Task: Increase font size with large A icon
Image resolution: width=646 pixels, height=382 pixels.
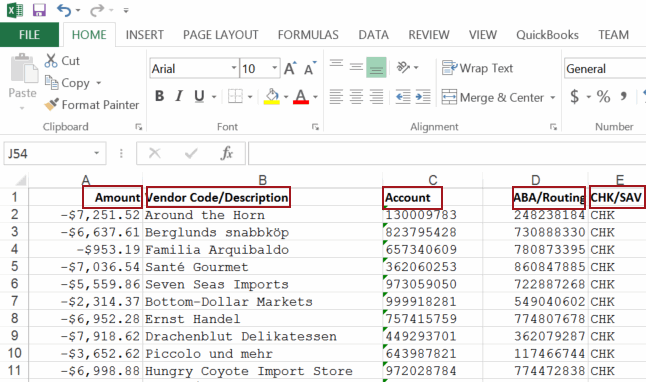Action: (x=290, y=68)
